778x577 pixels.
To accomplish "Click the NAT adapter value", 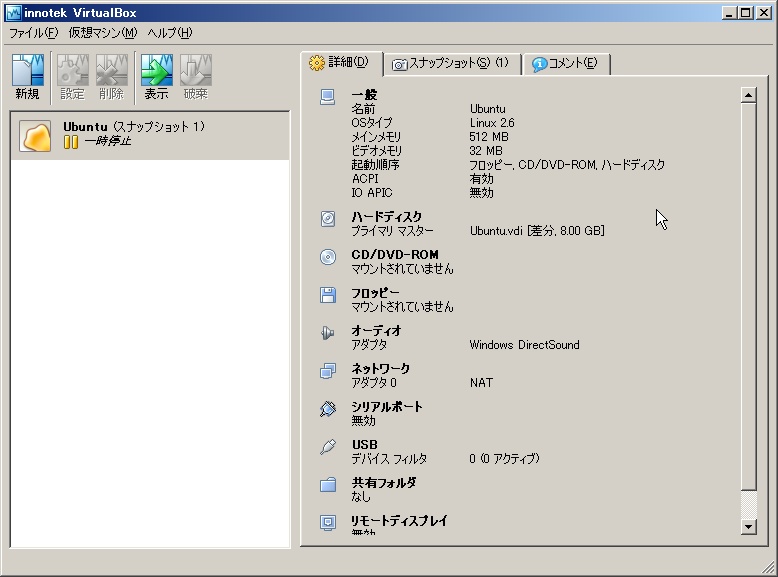I will (x=481, y=383).
